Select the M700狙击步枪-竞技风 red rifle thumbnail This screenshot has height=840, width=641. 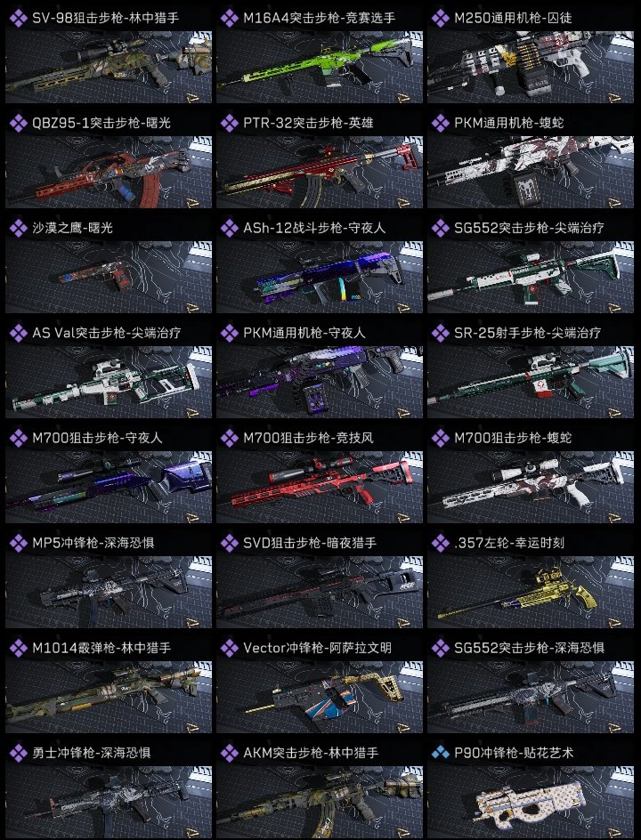[320, 487]
